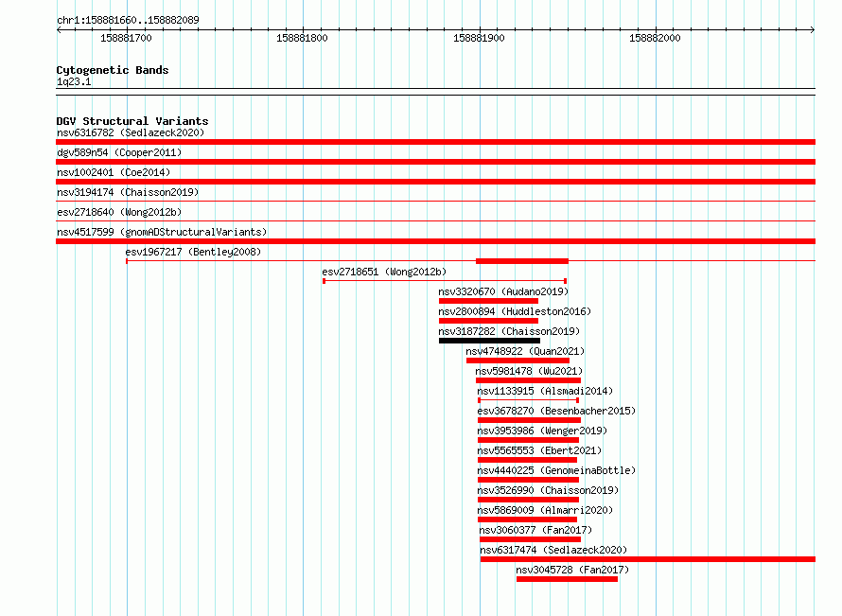Click the 158882000 ruler coordinate
The image size is (842, 616).
coord(655,38)
